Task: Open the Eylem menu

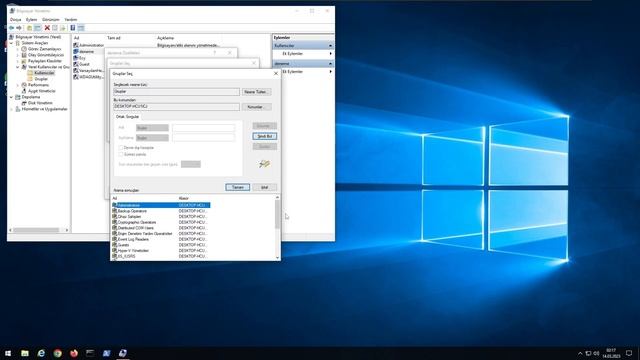Action: [31, 20]
